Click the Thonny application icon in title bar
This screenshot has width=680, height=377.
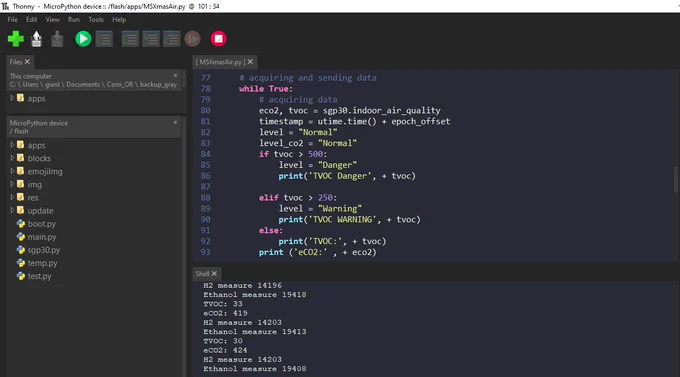click(x=5, y=7)
